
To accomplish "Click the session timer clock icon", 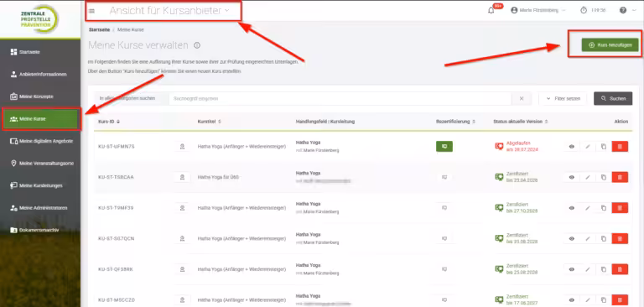I will (x=584, y=10).
